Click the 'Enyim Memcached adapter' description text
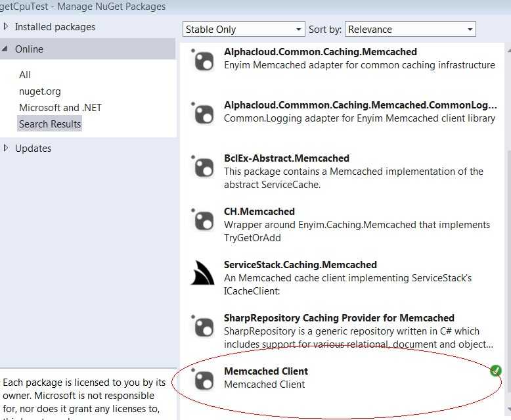The image size is (511, 420). [359, 65]
